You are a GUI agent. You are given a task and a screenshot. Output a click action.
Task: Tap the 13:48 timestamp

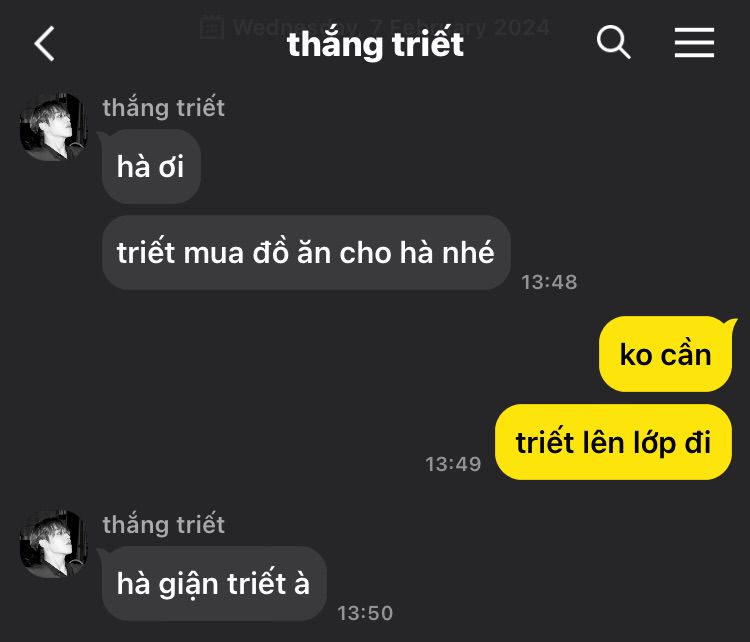tap(549, 282)
